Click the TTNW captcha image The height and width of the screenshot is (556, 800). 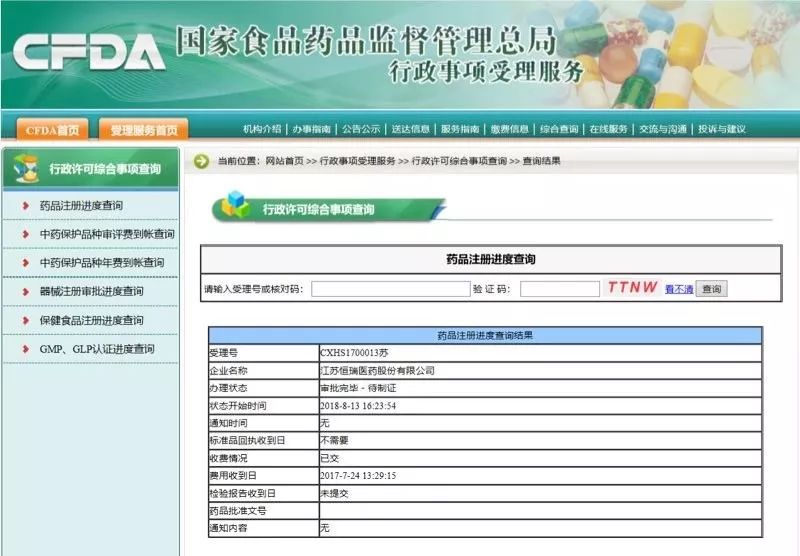point(632,287)
